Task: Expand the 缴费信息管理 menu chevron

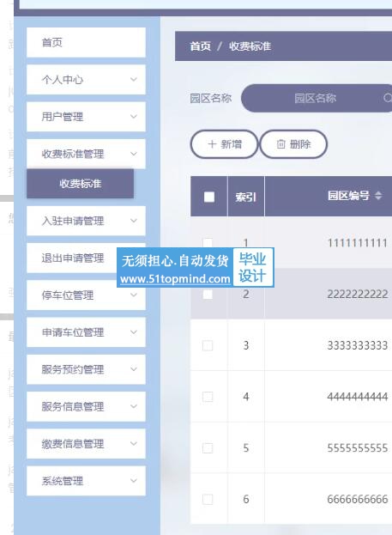Action: (134, 444)
